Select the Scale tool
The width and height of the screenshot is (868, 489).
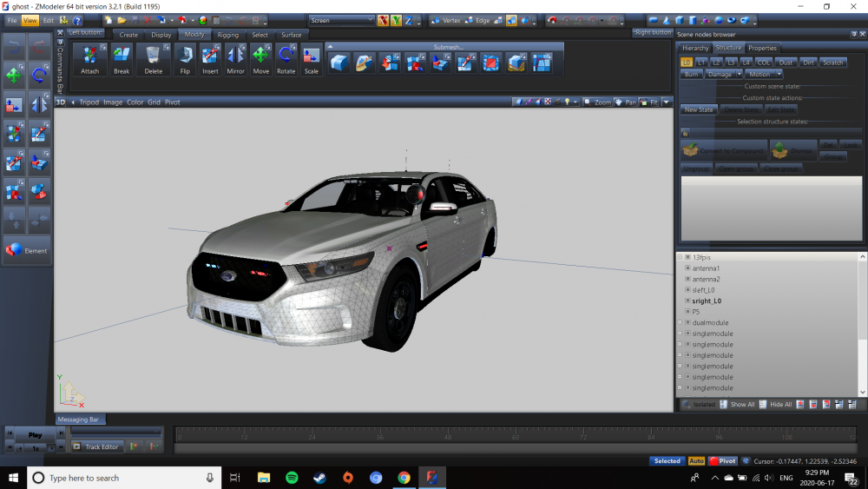[x=311, y=58]
